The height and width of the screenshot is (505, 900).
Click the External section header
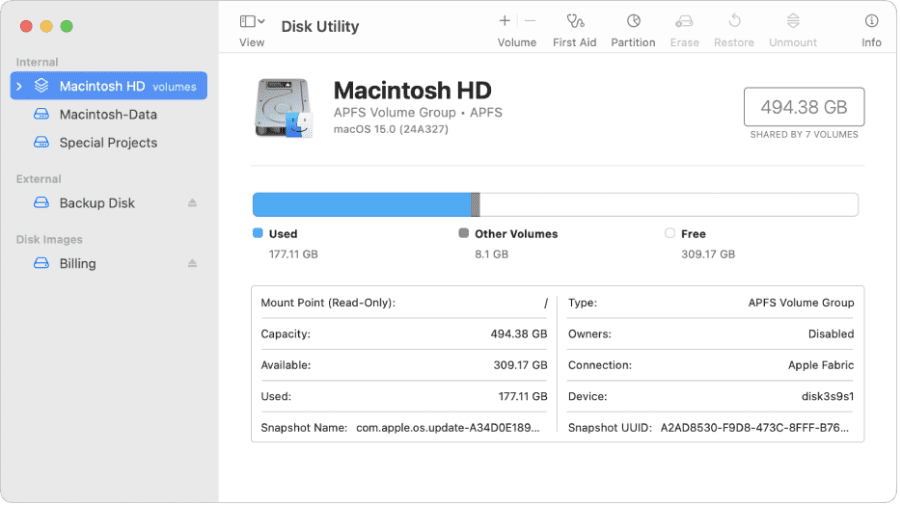tap(38, 179)
